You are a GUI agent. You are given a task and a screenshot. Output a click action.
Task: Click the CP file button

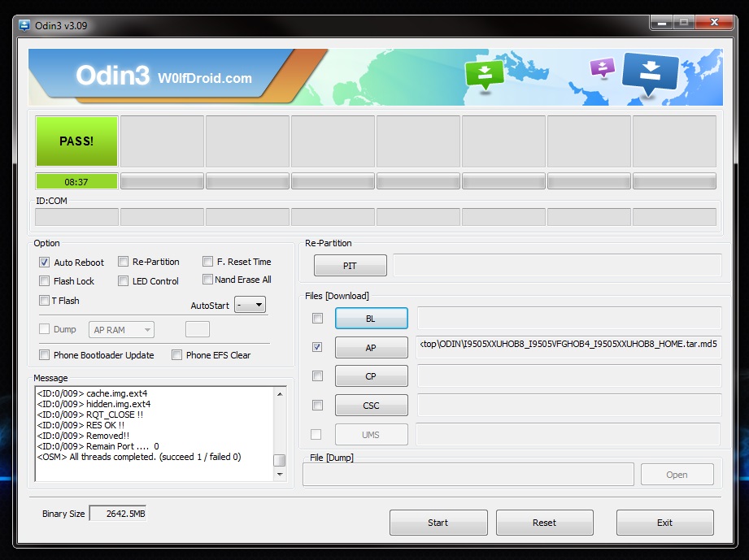[x=371, y=376]
